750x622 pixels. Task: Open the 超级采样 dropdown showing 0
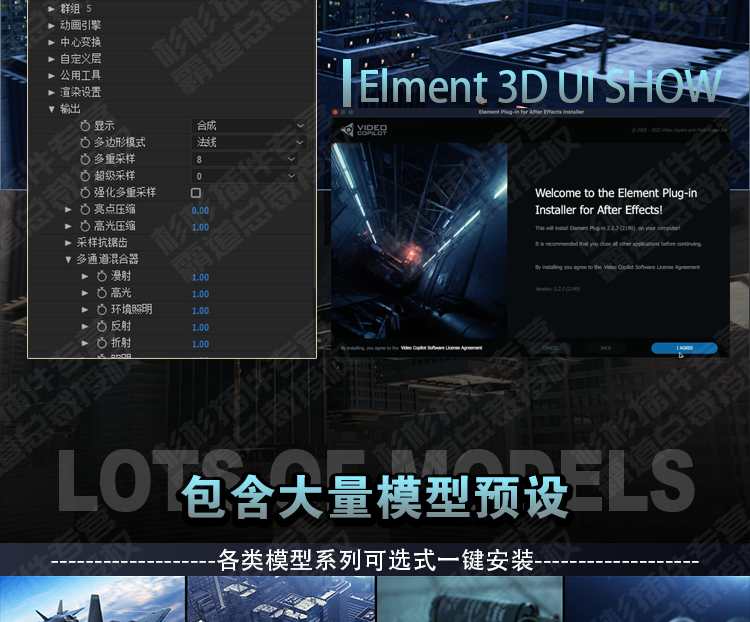(x=245, y=176)
